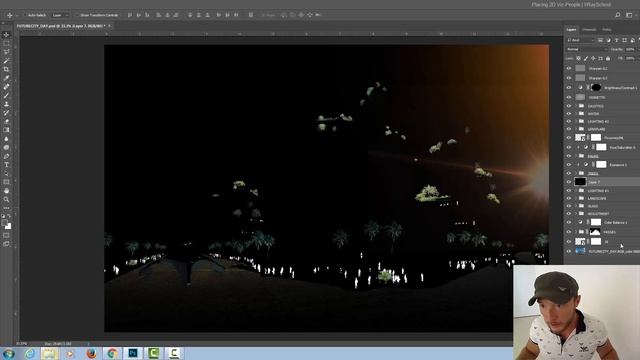Select the Eyedropper tool

(6, 78)
